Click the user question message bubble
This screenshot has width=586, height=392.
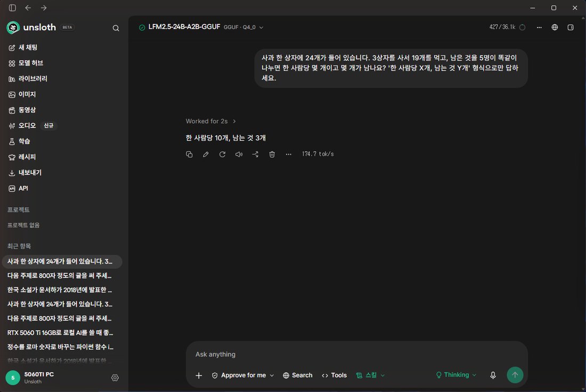[x=391, y=68]
